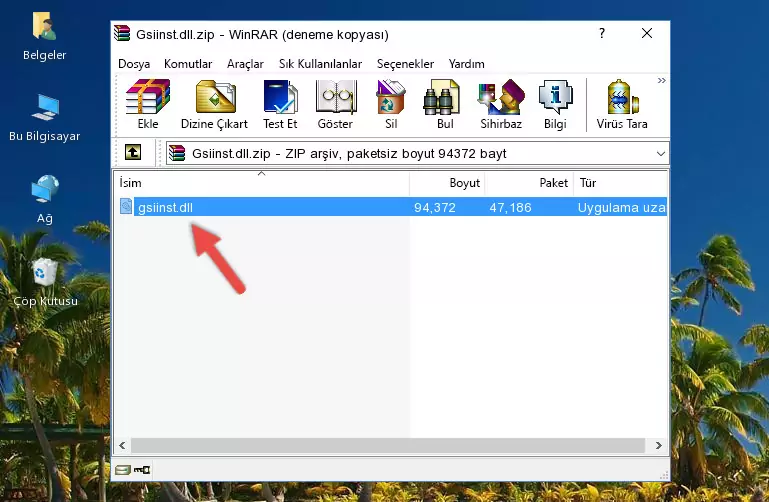
Task: Click the Uygulama uza type cell
Action: click(x=621, y=207)
